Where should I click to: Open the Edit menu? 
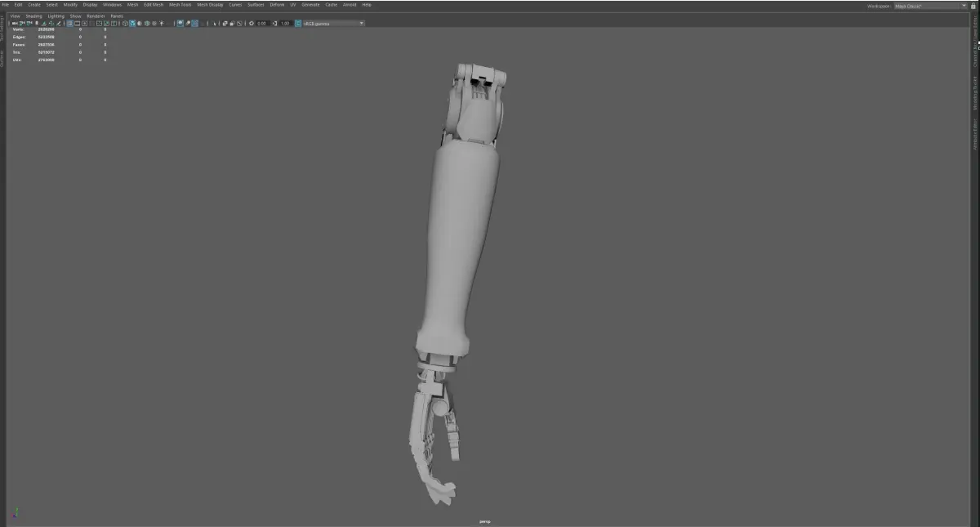(x=18, y=5)
